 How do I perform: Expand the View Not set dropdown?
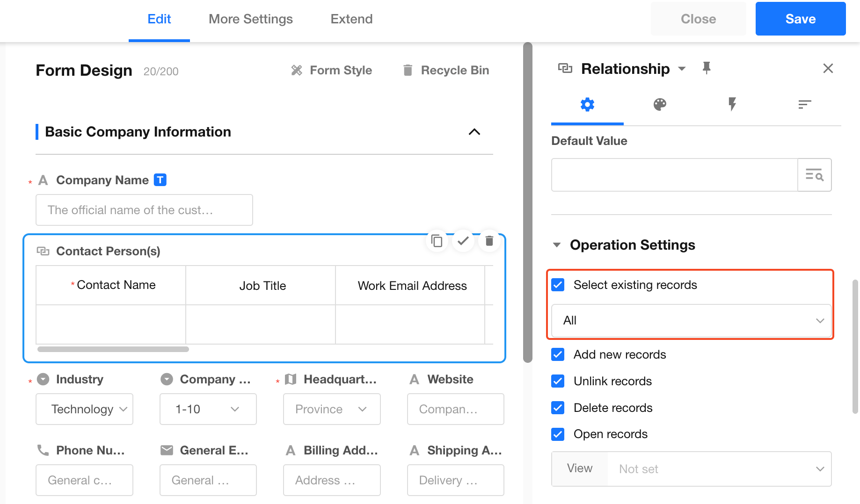pyautogui.click(x=719, y=469)
